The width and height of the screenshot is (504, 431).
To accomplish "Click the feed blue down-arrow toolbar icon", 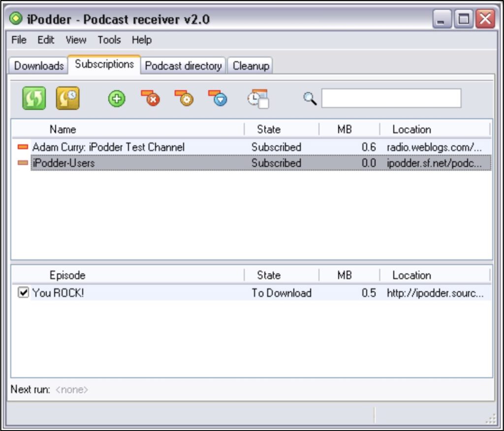I will pos(218,98).
